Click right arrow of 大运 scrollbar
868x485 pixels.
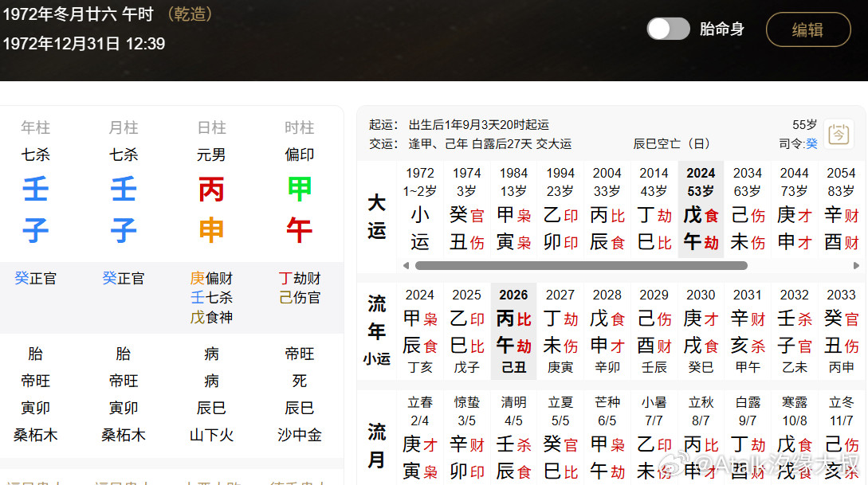856,265
